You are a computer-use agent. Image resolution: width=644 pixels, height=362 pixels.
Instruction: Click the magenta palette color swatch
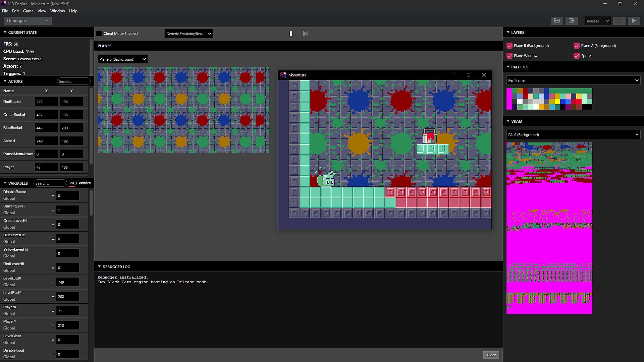tap(509, 99)
